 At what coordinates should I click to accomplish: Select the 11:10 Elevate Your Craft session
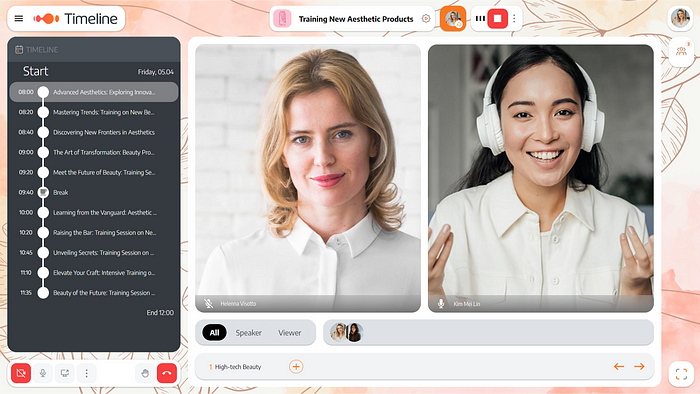[x=94, y=273]
